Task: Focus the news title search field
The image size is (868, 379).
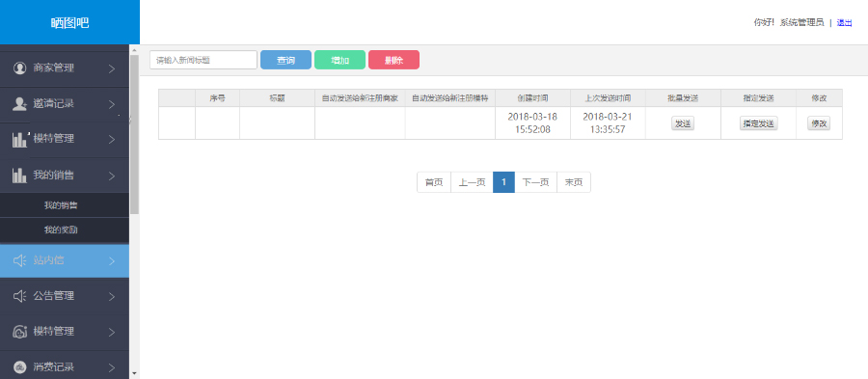Action: click(203, 60)
